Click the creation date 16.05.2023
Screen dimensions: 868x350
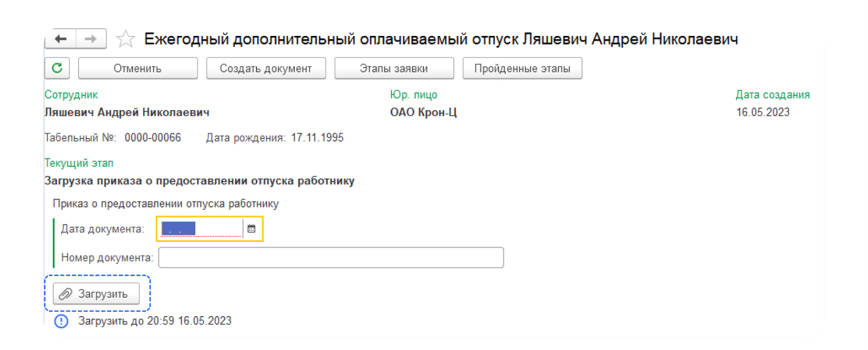[x=762, y=112]
